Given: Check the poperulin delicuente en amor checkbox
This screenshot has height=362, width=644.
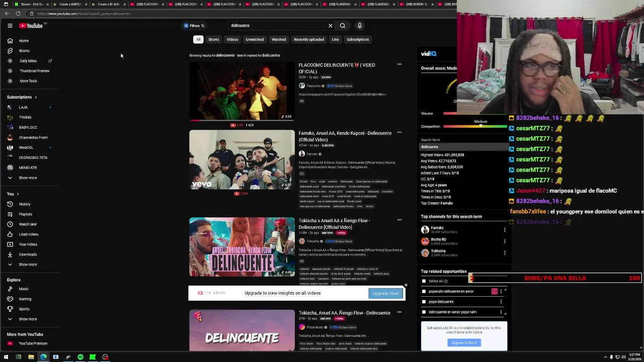Looking at the screenshot, I should 424,292.
